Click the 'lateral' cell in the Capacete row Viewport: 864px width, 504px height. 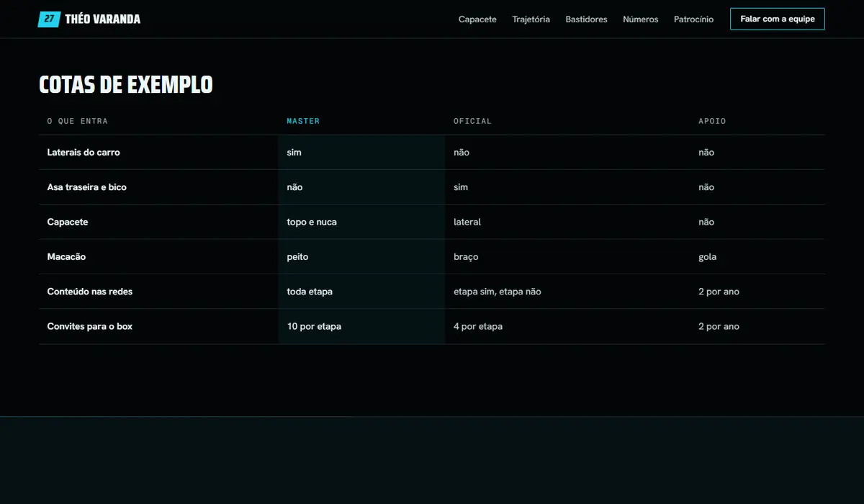567,222
